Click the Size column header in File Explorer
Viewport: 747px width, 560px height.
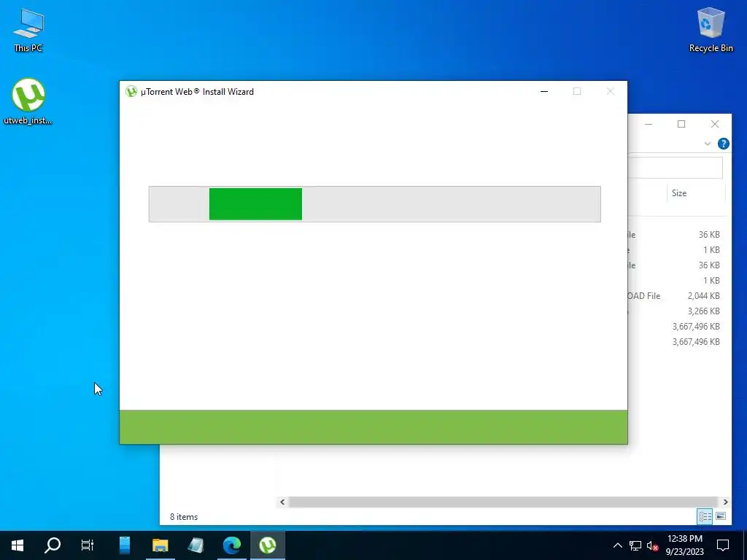click(695, 192)
